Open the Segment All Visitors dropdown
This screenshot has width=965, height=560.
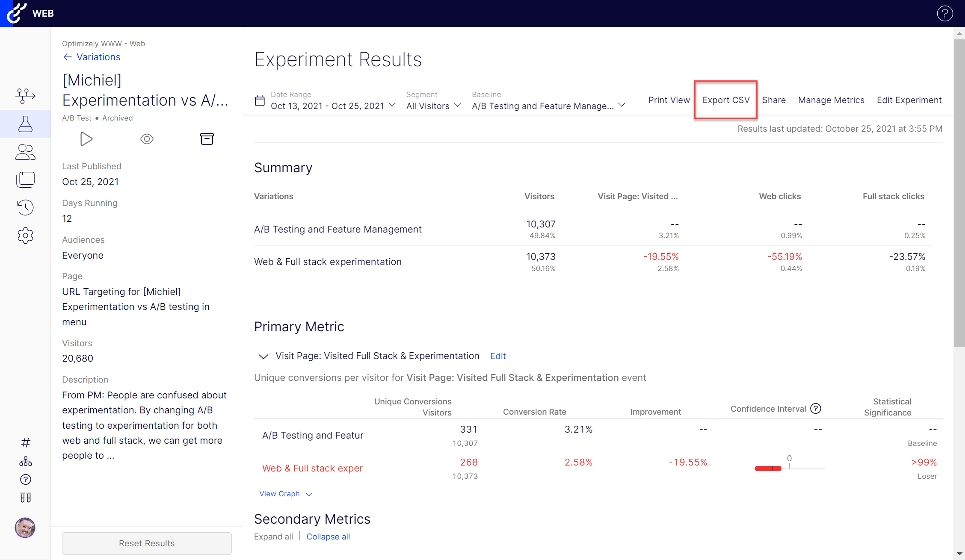433,106
